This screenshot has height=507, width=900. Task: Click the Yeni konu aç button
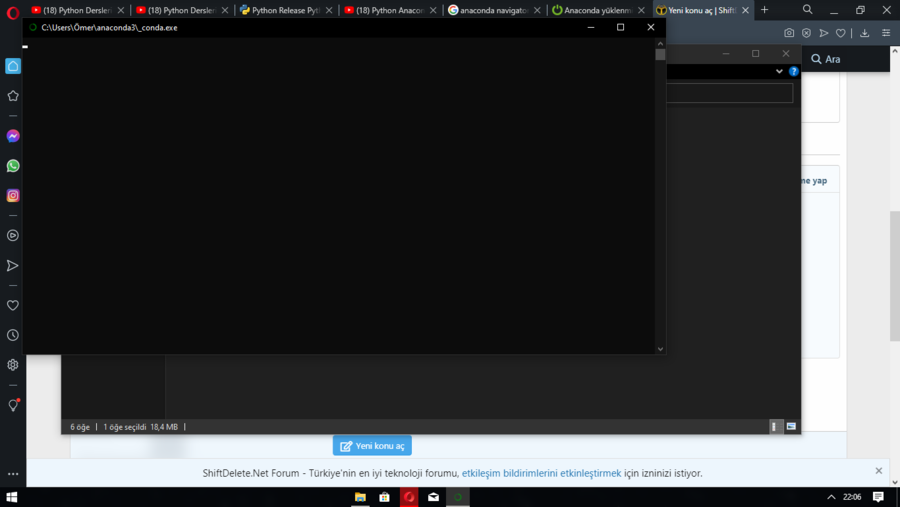(x=372, y=446)
